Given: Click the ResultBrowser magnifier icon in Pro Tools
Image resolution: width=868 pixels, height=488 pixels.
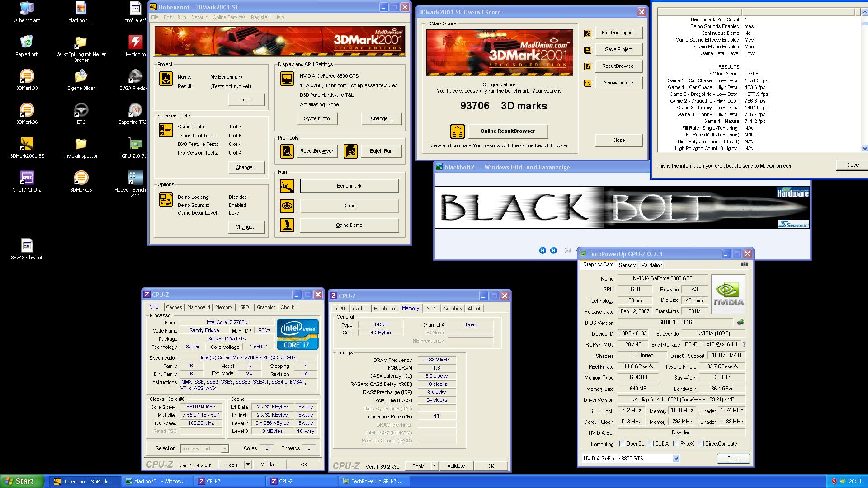Looking at the screenshot, I should [x=287, y=151].
